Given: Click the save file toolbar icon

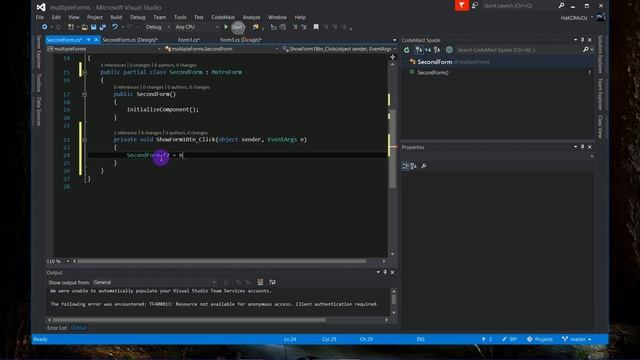Looking at the screenshot, I should point(93,27).
